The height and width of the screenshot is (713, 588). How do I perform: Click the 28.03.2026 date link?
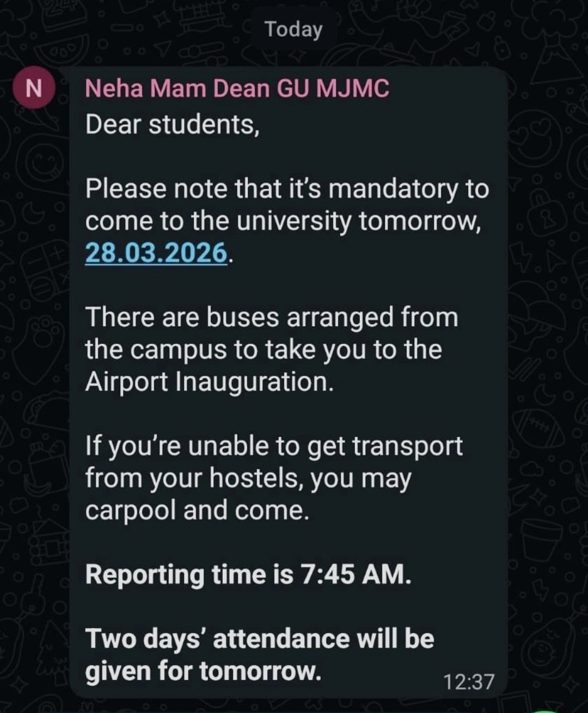pos(156,253)
